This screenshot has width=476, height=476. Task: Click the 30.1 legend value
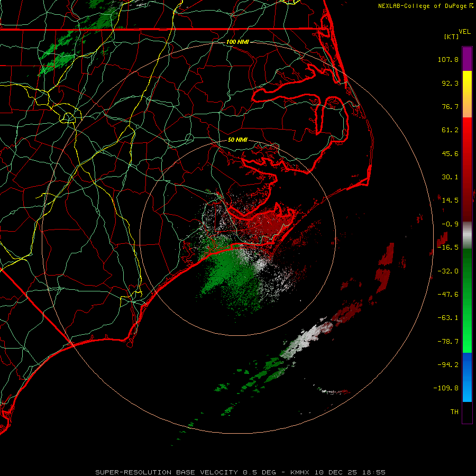point(450,177)
